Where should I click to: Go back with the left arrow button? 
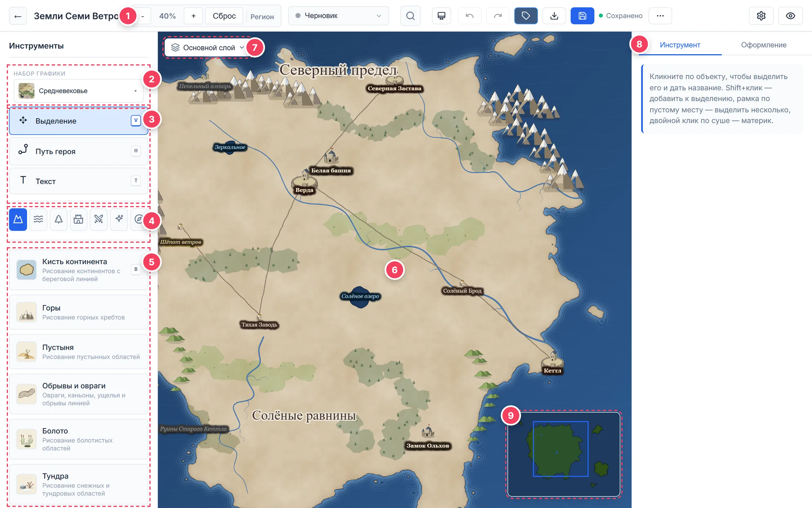[18, 16]
